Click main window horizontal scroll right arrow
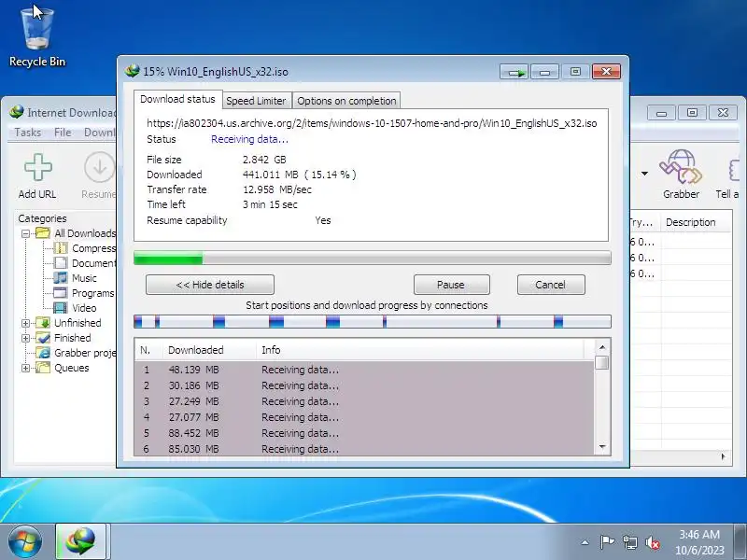 [x=723, y=456]
